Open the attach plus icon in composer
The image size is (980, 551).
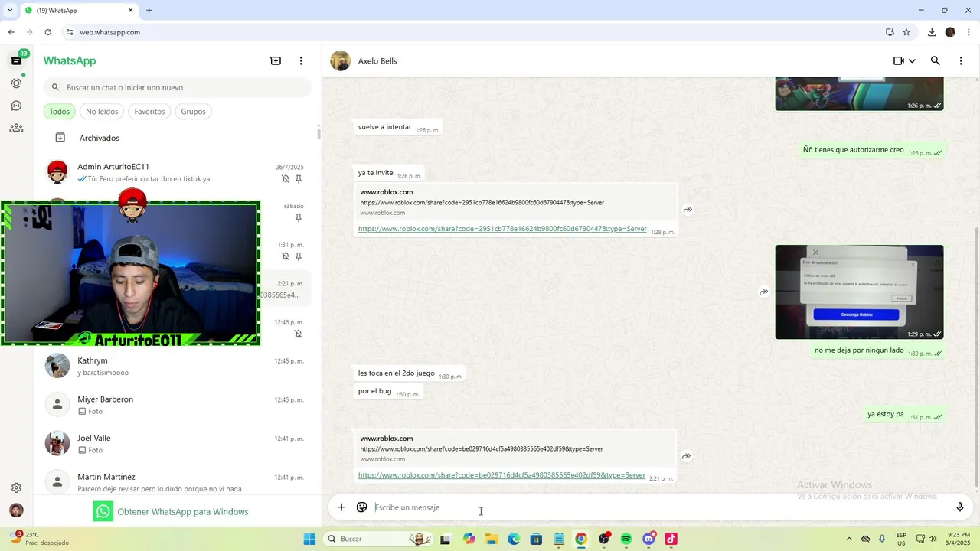coord(341,507)
